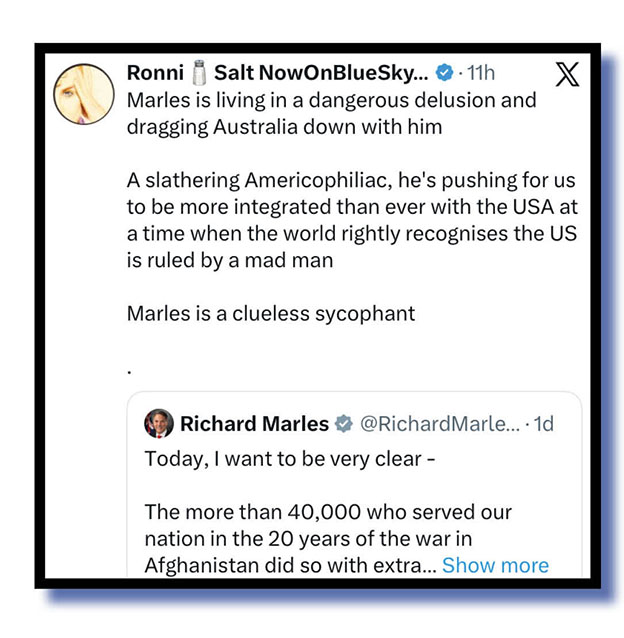Click 'The more than 40,000 who served' paragraph
This screenshot has width=624, height=638.
pos(328,525)
